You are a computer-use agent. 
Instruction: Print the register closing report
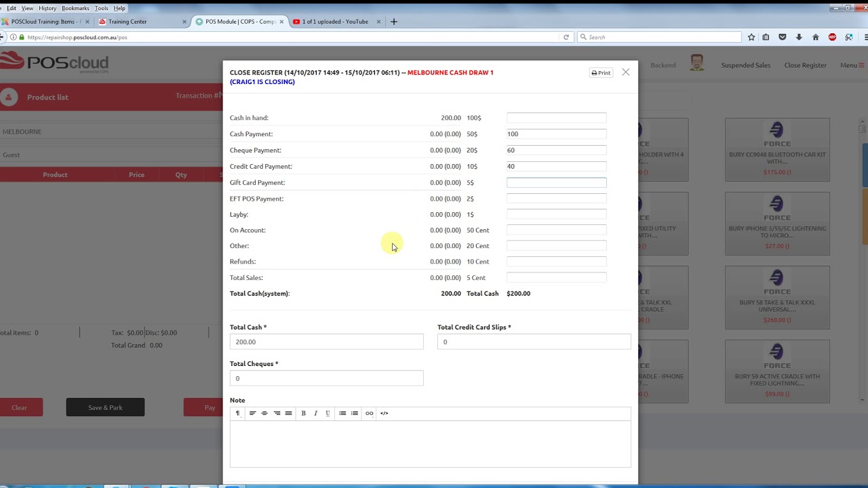pyautogui.click(x=601, y=73)
